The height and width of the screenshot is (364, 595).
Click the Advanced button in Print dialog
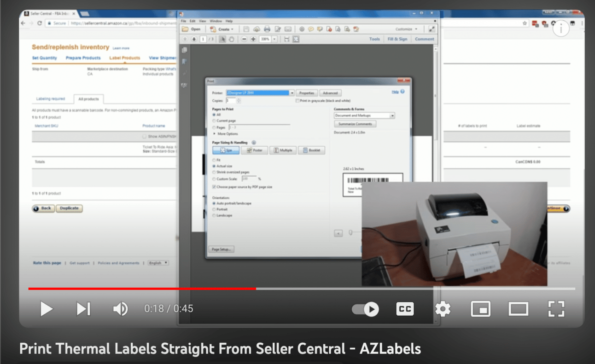(x=330, y=93)
